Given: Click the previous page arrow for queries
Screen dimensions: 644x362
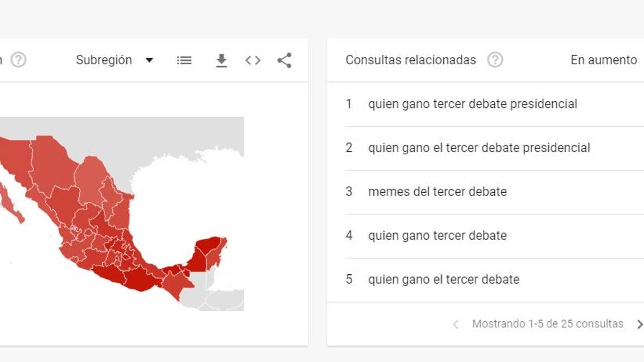Looking at the screenshot, I should [456, 323].
